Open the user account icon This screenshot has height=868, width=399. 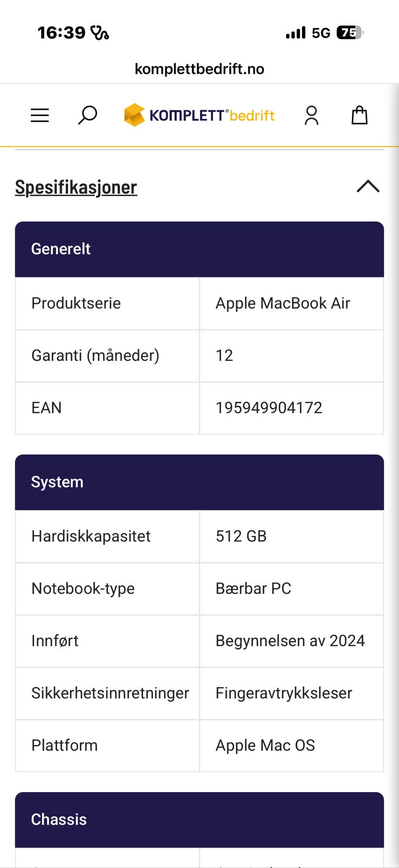click(311, 115)
